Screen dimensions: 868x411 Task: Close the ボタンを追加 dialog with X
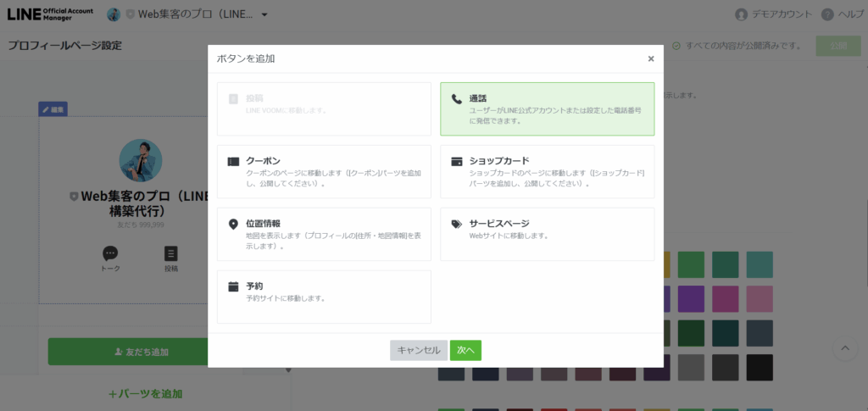pyautogui.click(x=650, y=58)
